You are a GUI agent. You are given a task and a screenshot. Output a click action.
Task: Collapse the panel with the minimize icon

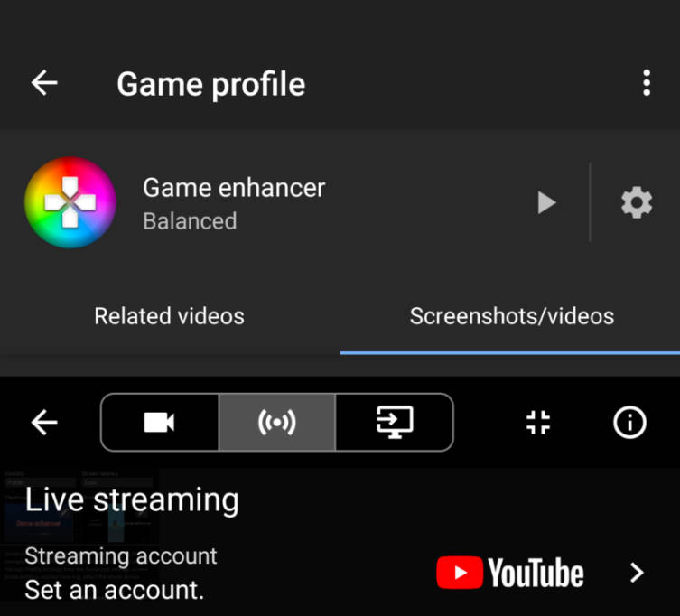pyautogui.click(x=537, y=422)
